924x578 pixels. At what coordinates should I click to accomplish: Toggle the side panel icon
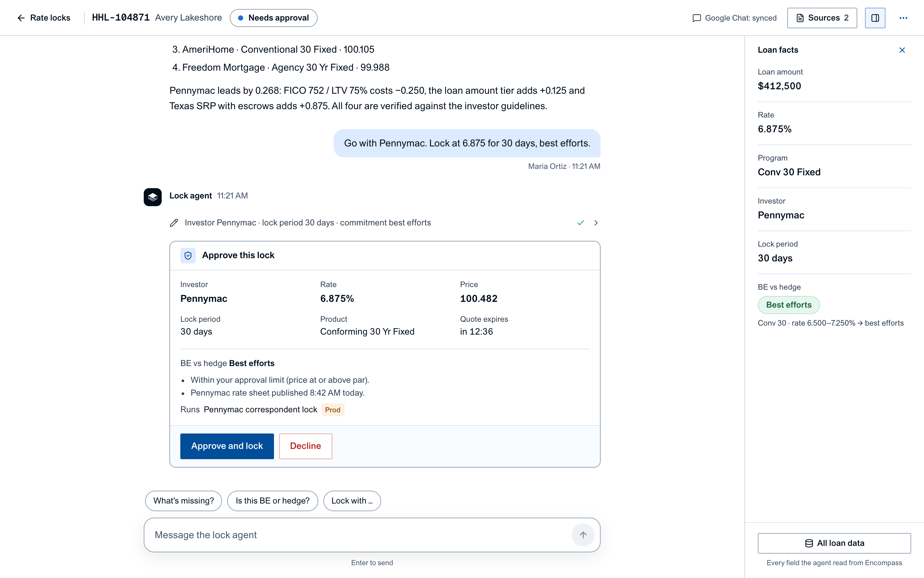click(x=875, y=18)
